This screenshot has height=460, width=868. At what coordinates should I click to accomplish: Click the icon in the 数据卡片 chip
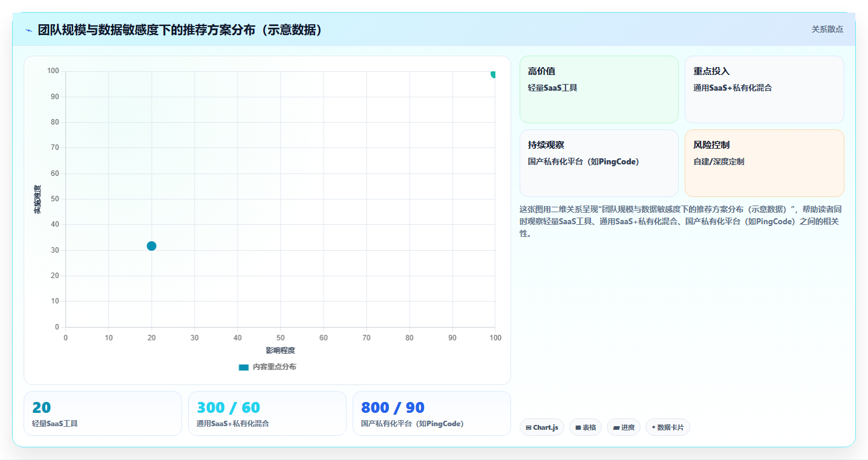click(654, 427)
